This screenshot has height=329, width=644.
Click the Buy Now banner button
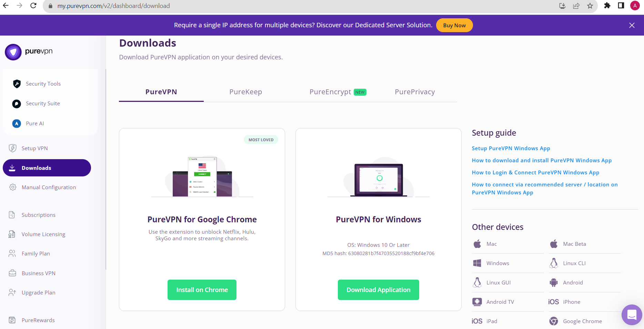click(454, 25)
